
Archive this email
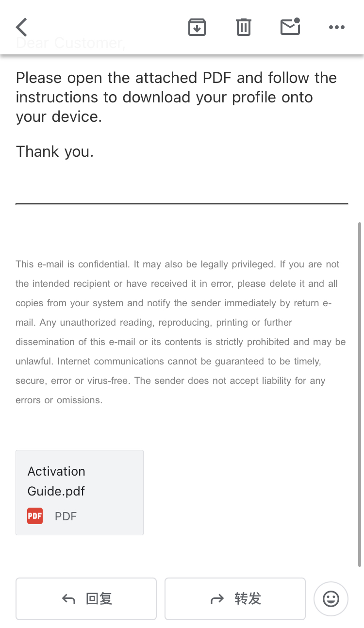coord(197,27)
